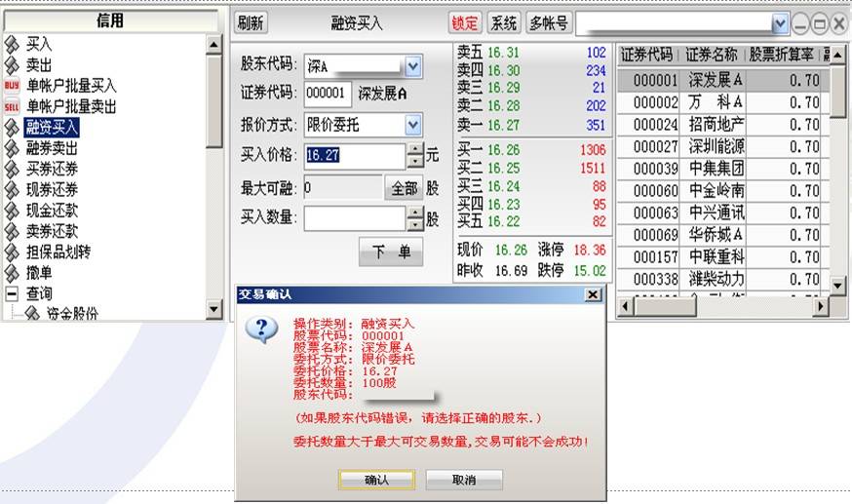Click the 全部 button beside 最大可融
Screen dimensions: 852x504
pyautogui.click(x=404, y=188)
